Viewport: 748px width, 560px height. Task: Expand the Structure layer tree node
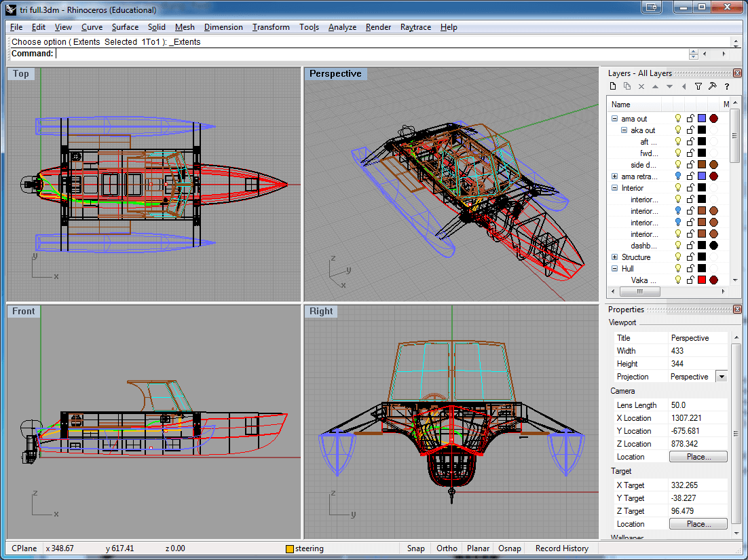pyautogui.click(x=615, y=257)
